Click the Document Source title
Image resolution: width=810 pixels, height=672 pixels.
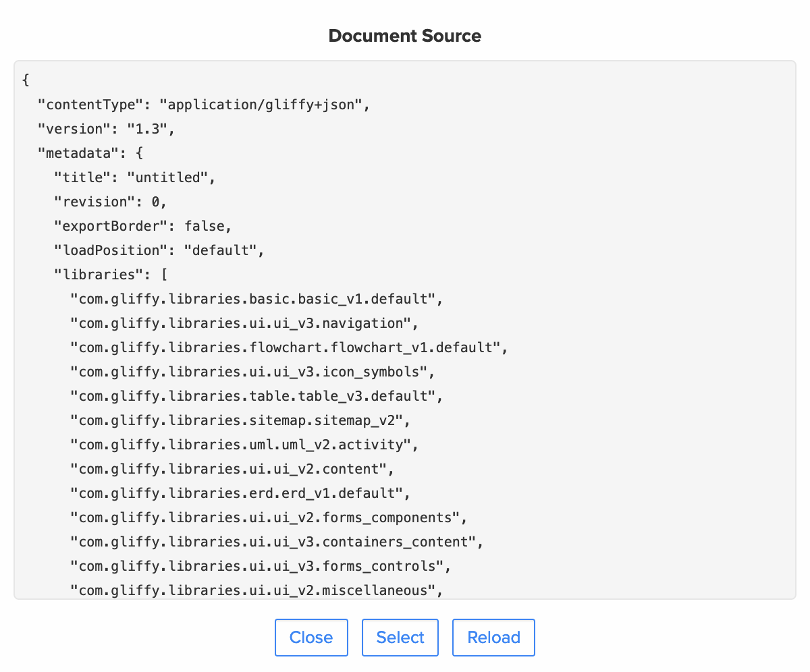click(404, 36)
